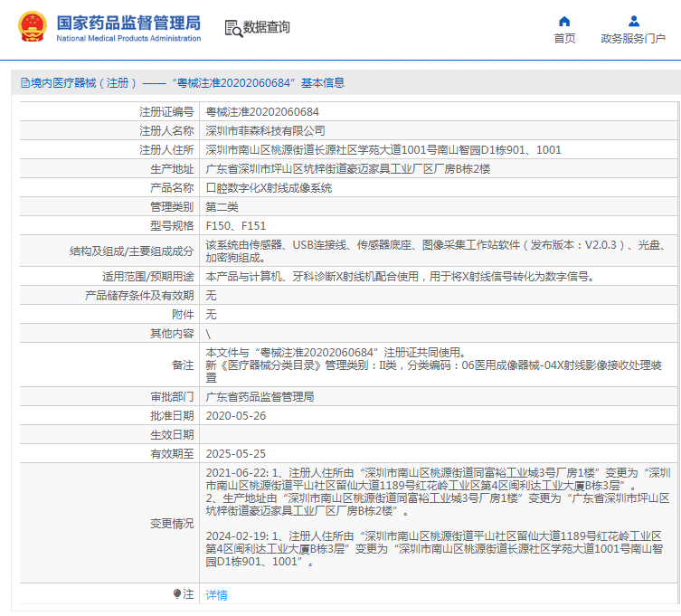
Task: Click the national emblem logo
Action: click(33, 27)
